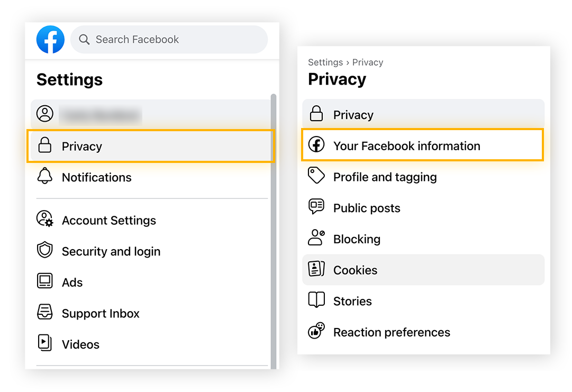Click the Profile and tagging tag icon

tap(316, 176)
